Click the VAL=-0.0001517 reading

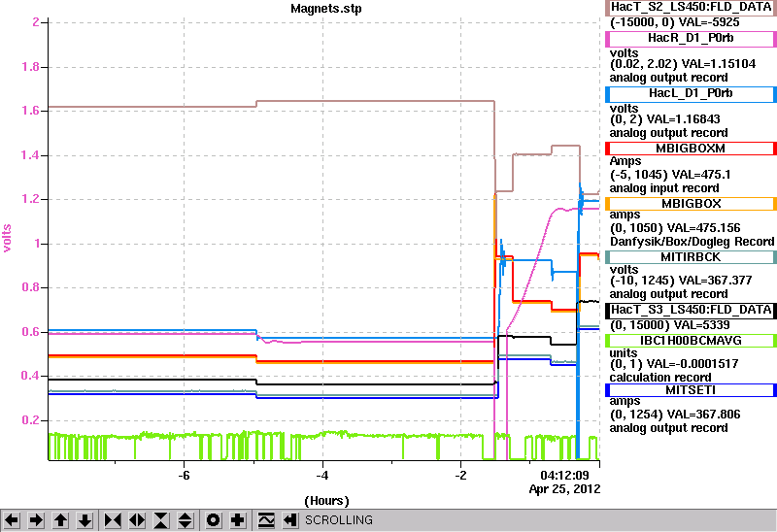coord(693,364)
